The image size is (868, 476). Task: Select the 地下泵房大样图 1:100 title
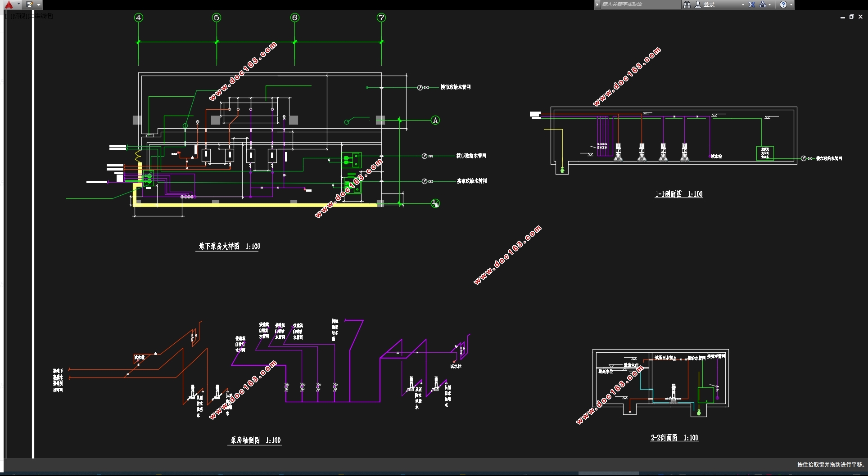point(230,246)
